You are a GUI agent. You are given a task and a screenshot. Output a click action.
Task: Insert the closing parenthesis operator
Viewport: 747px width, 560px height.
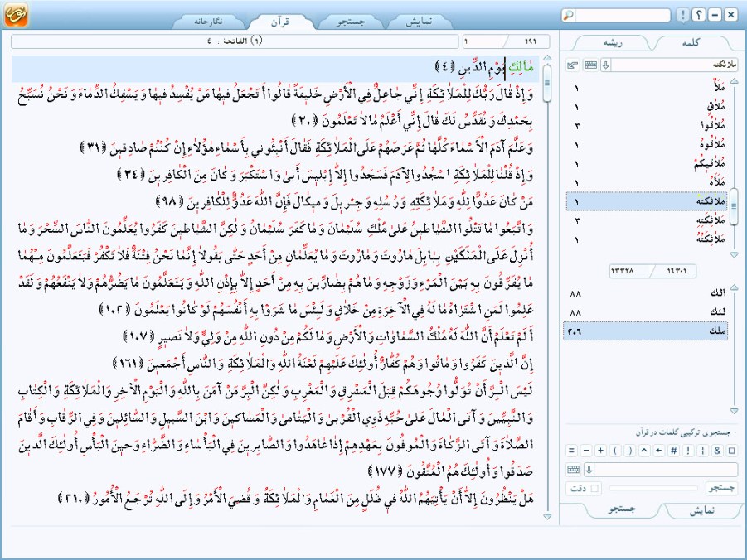tap(630, 450)
